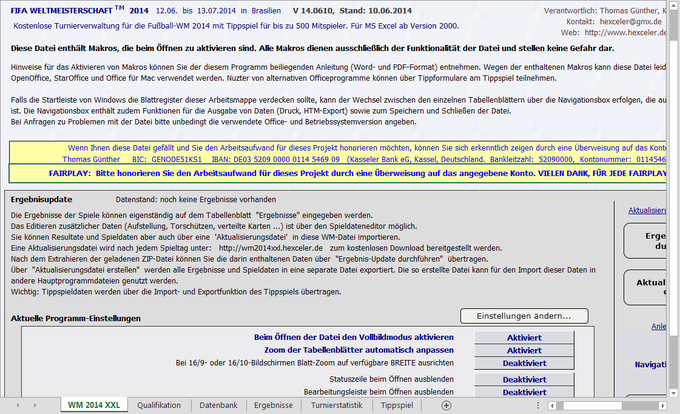Switch to the Tippspiel sheet tab
This screenshot has width=680, height=414.
coord(397,405)
